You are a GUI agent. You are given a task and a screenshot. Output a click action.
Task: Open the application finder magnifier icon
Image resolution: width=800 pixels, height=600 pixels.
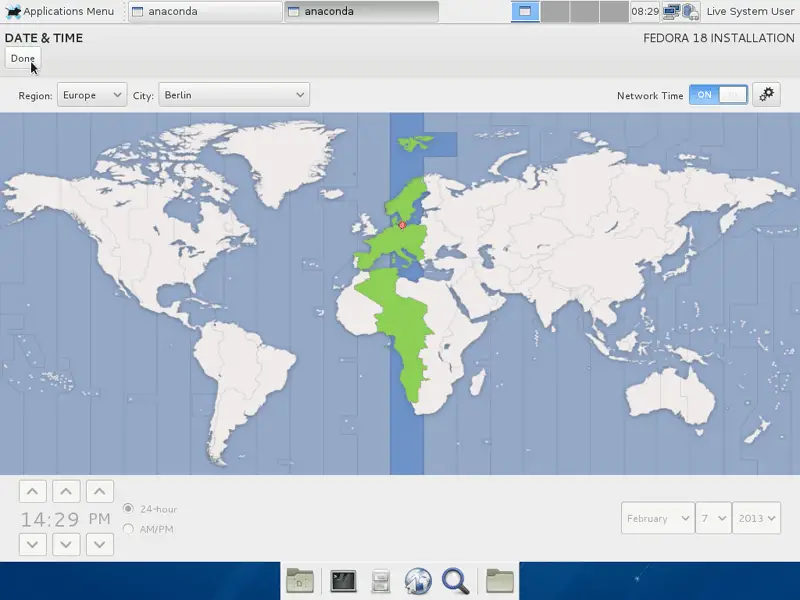click(x=455, y=581)
